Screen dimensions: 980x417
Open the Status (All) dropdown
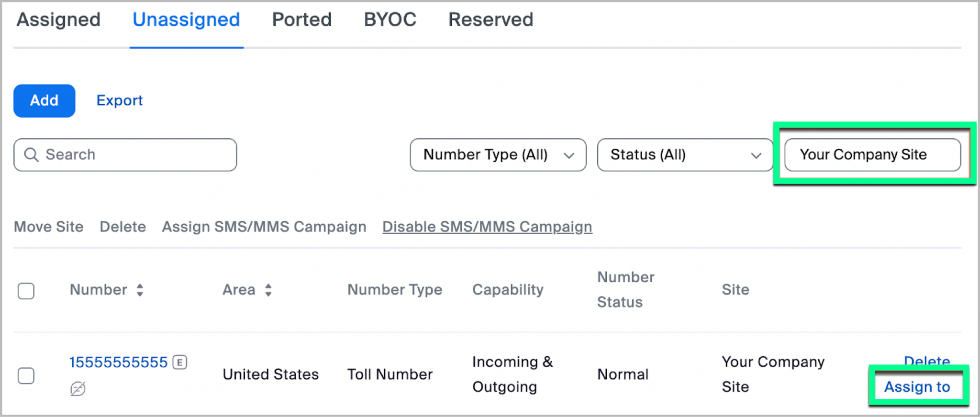click(684, 155)
